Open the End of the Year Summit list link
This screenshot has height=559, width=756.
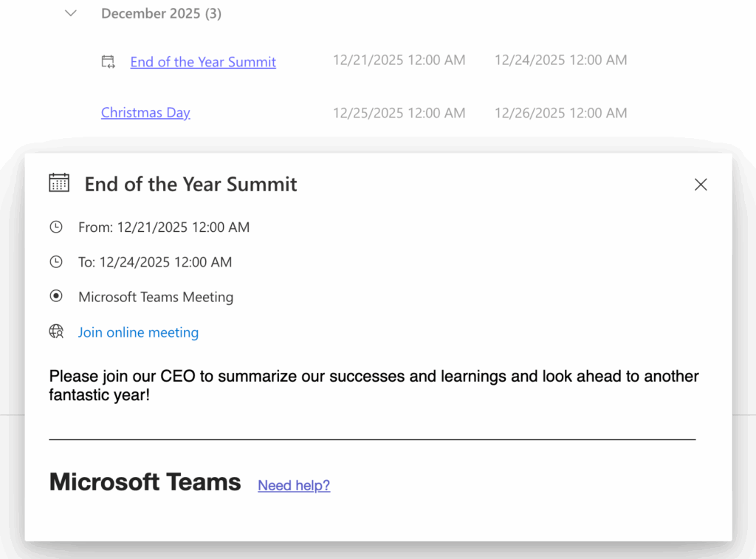click(203, 62)
